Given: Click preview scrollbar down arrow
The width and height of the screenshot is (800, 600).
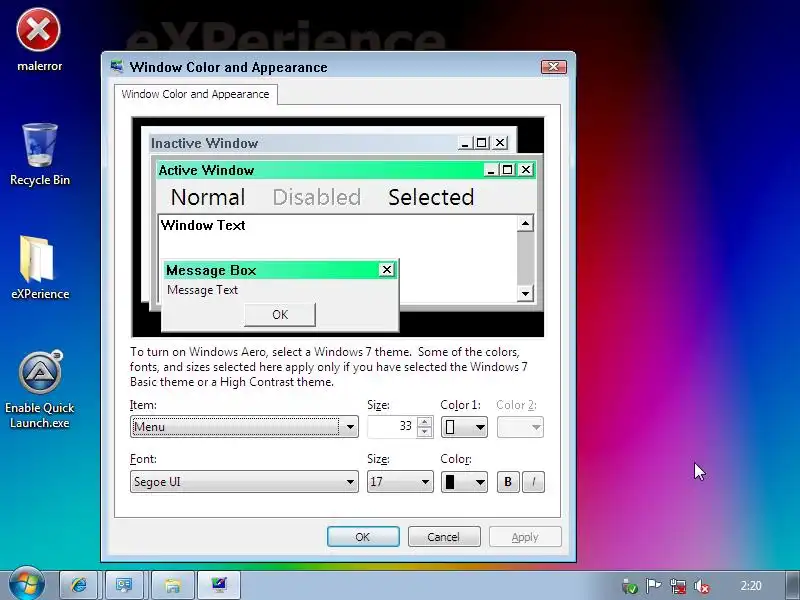Looking at the screenshot, I should point(525,293).
